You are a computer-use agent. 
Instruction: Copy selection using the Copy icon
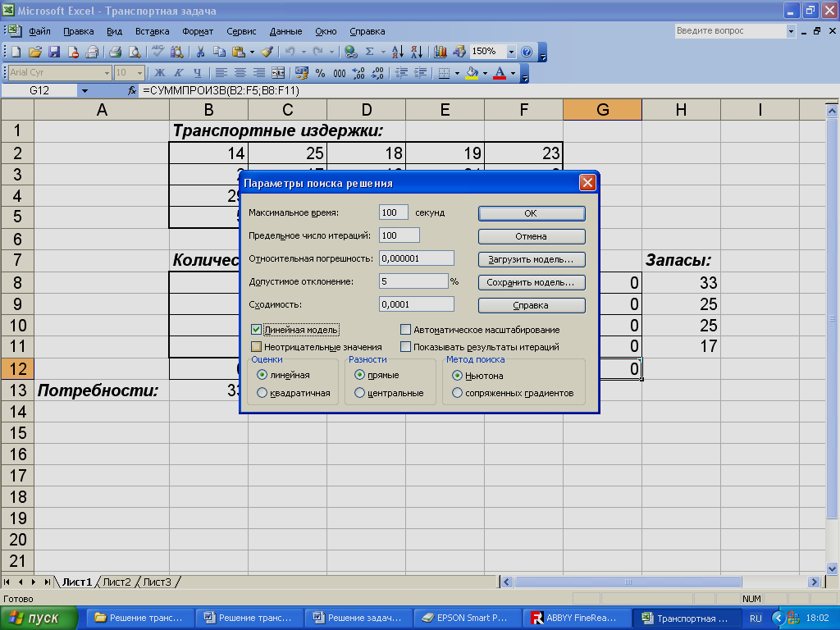tap(219, 52)
